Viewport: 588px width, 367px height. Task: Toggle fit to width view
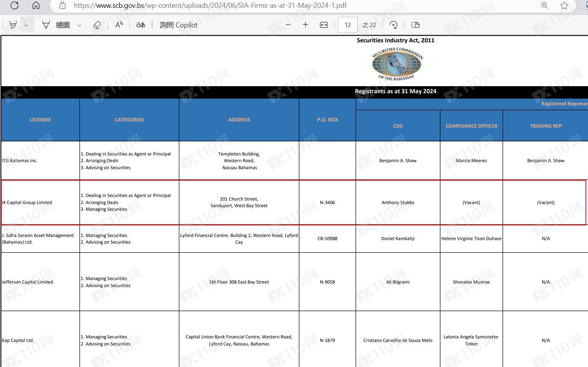(324, 25)
